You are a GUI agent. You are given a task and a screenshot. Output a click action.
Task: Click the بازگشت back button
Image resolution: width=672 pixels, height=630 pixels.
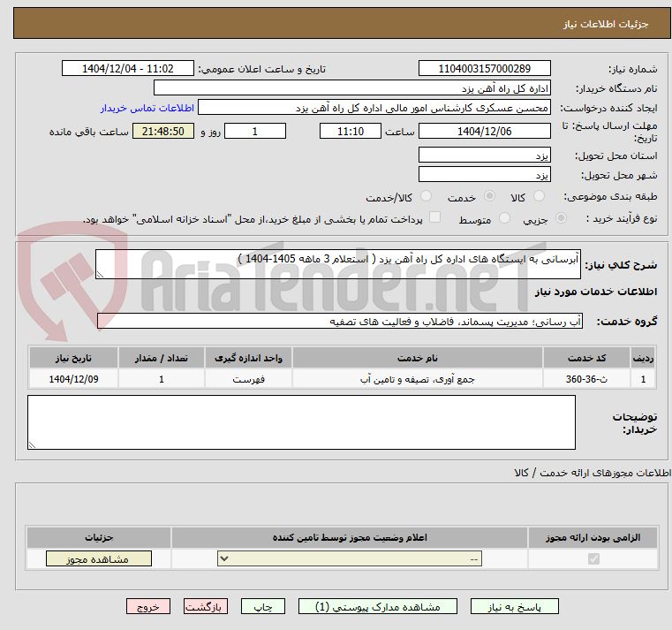tap(205, 607)
